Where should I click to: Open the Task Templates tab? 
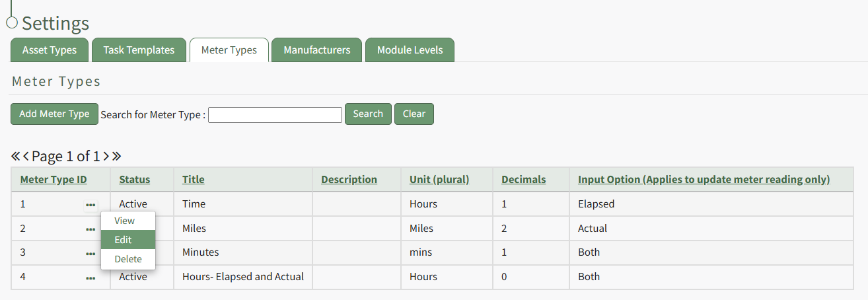(x=139, y=50)
